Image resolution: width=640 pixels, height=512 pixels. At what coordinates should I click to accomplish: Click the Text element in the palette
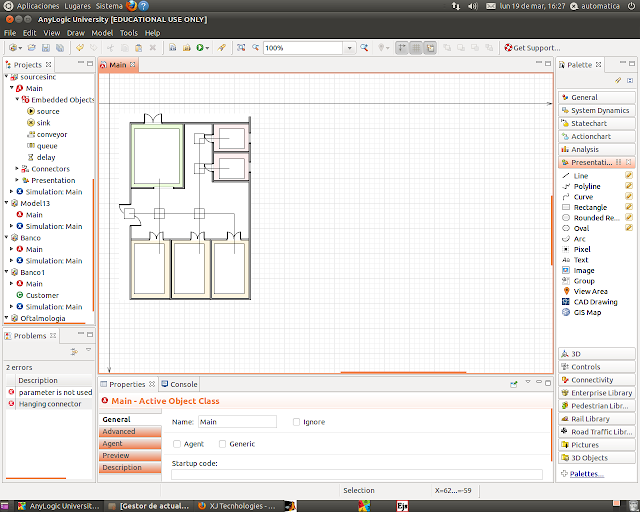coord(581,260)
